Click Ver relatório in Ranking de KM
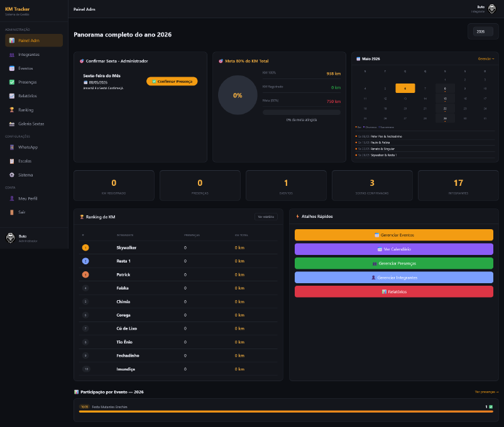 coord(266,217)
